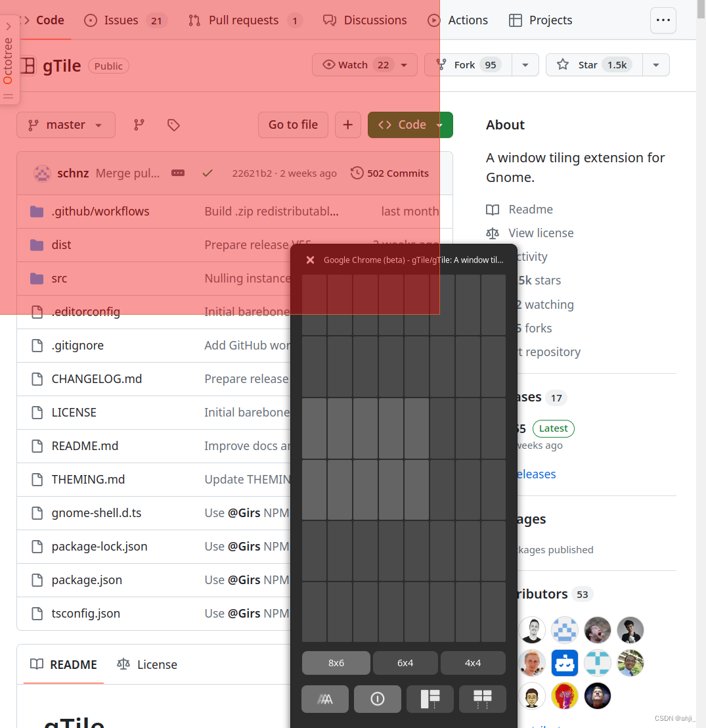Open the three-dots overflow menu

click(663, 20)
